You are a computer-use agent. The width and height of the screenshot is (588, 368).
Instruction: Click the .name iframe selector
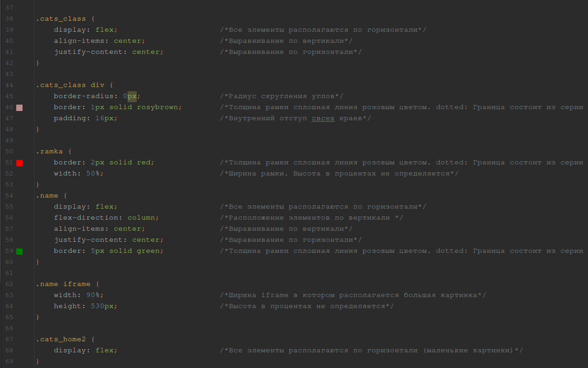(x=63, y=284)
